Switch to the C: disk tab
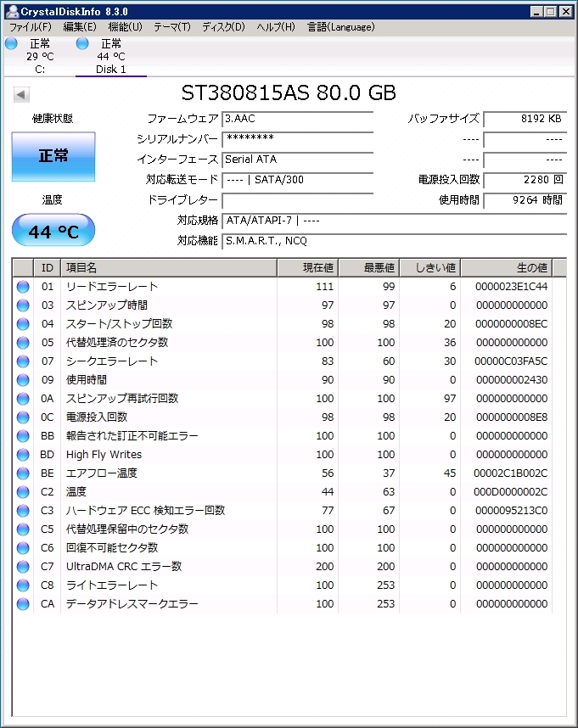 [40, 56]
